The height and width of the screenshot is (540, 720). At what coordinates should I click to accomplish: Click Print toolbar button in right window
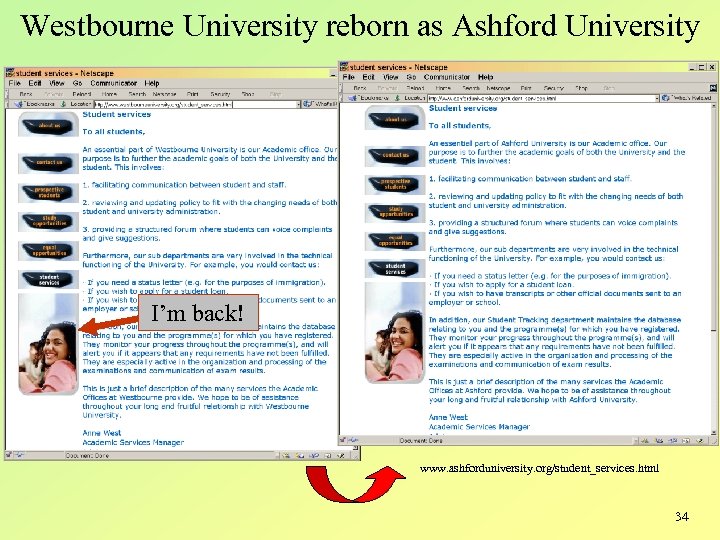pyautogui.click(x=526, y=88)
